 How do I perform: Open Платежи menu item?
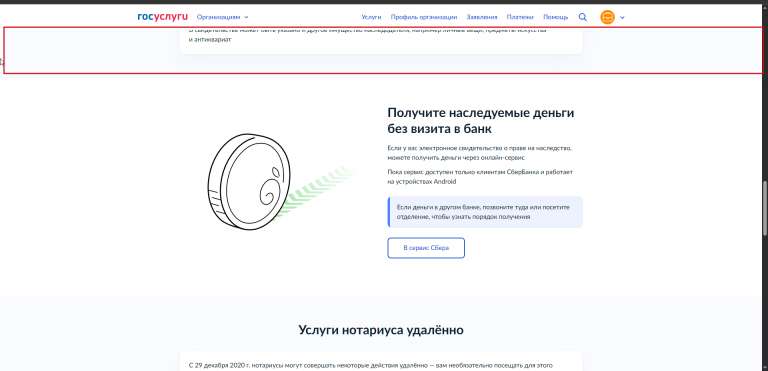tap(520, 17)
